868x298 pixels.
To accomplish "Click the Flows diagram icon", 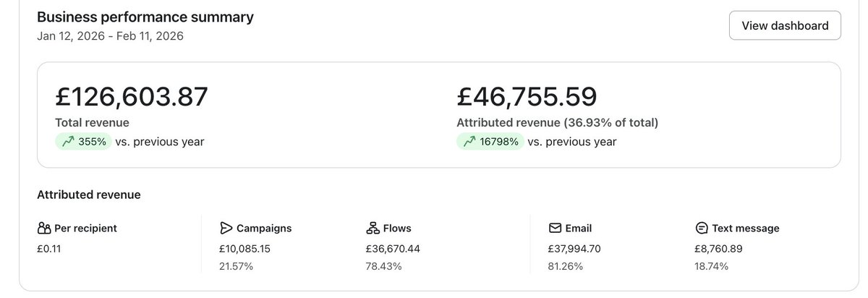I will [x=373, y=228].
